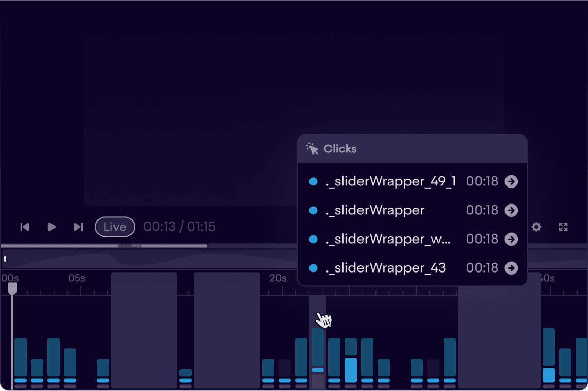Click the Clicks popup header

tap(412, 149)
